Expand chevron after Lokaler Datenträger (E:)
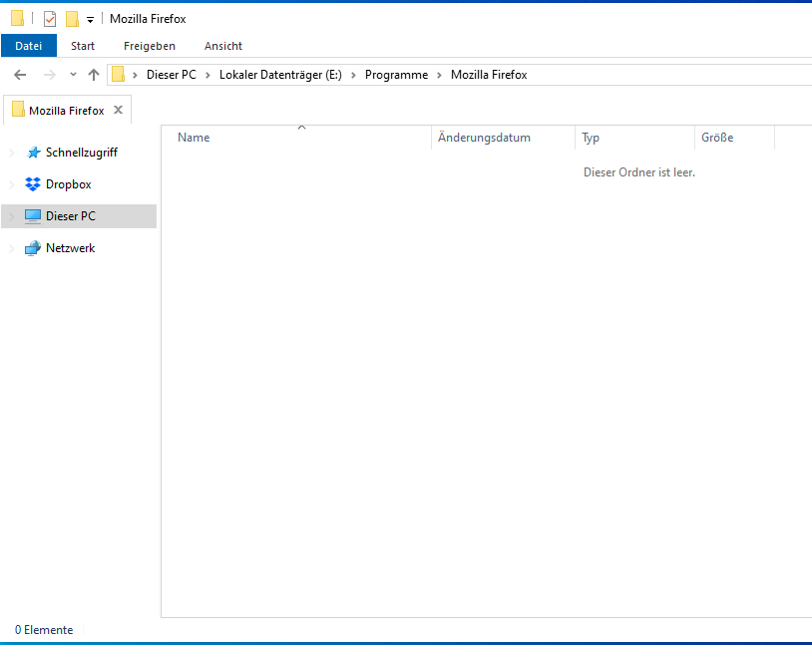Screen dimensions: 812x645 353,75
